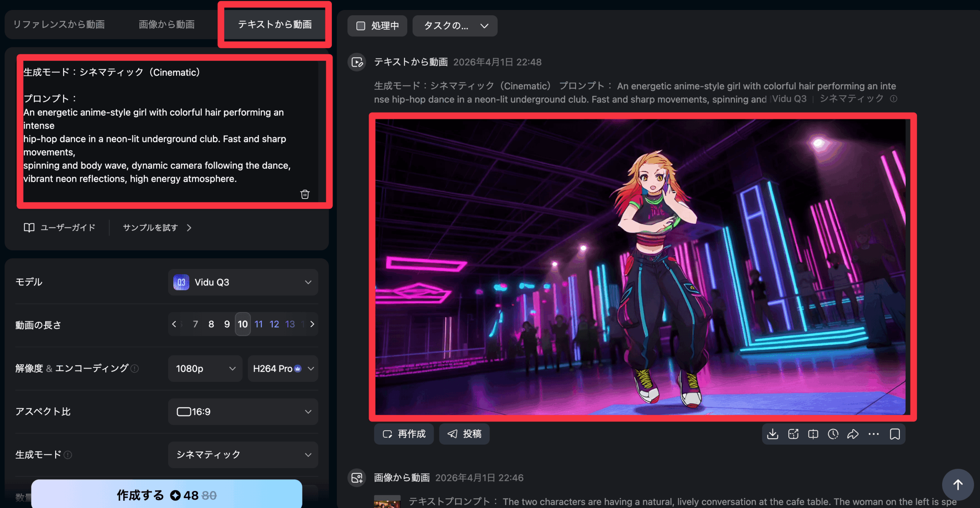Click the anime dancer video thumbnail
This screenshot has height=508, width=980.
click(640, 267)
